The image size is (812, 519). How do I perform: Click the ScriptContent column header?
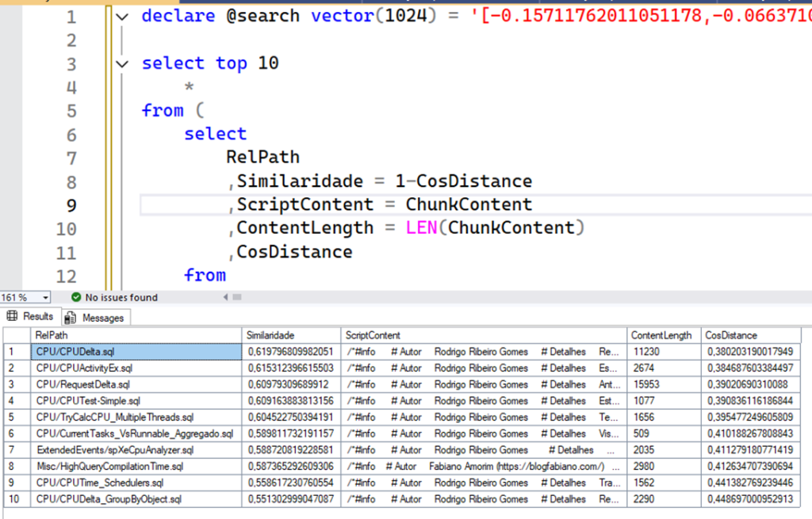373,335
